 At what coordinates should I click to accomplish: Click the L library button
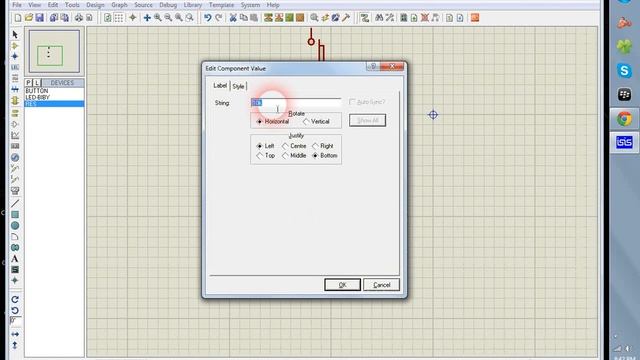[x=37, y=83]
